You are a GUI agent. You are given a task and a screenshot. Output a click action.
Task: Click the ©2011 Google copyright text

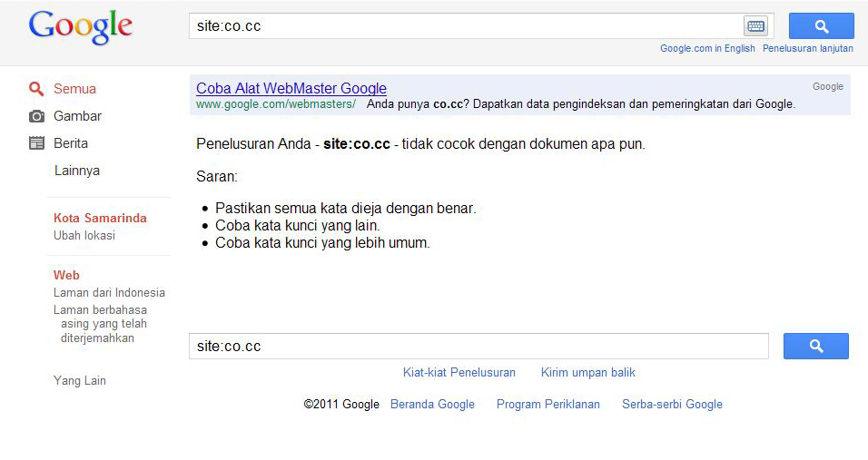341,404
